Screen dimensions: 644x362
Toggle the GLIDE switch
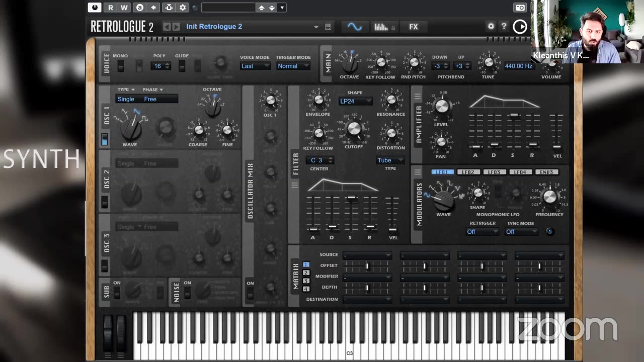pyautogui.click(x=182, y=66)
